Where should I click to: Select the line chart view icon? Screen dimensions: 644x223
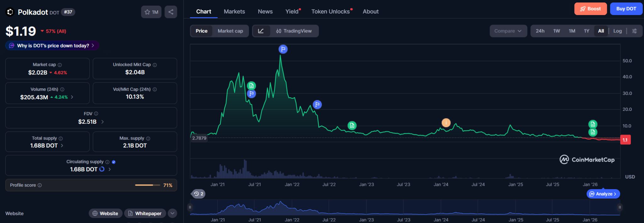[261, 31]
